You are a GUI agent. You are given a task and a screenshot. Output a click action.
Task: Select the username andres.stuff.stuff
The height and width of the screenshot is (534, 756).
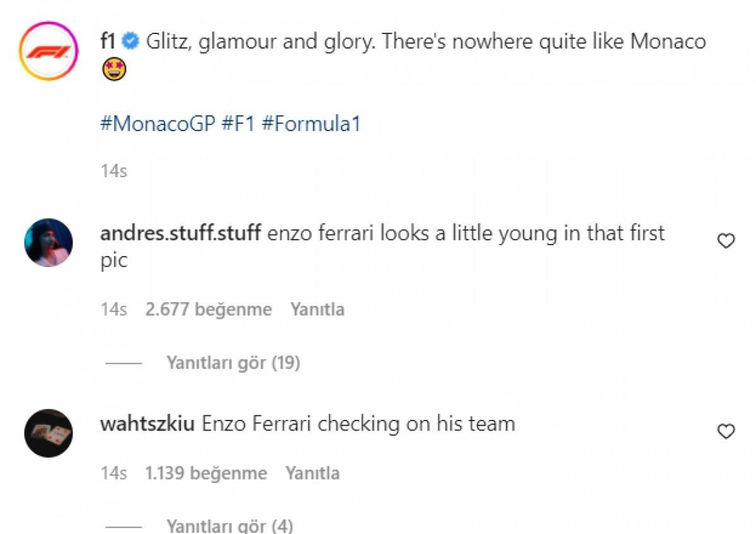[181, 233]
